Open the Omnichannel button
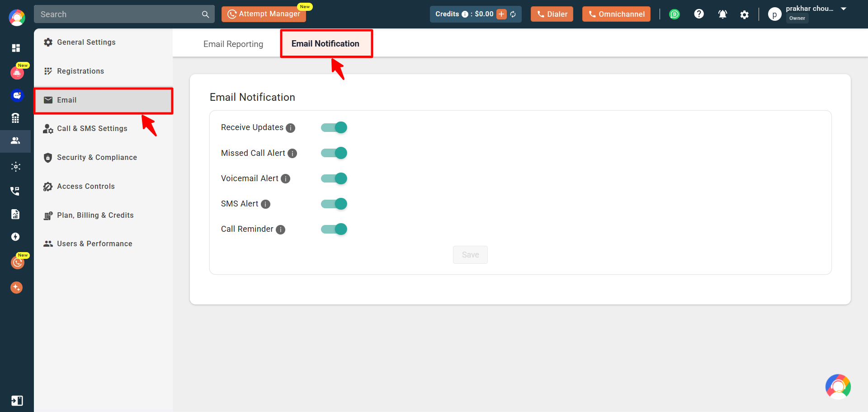This screenshot has height=412, width=868. (x=616, y=14)
